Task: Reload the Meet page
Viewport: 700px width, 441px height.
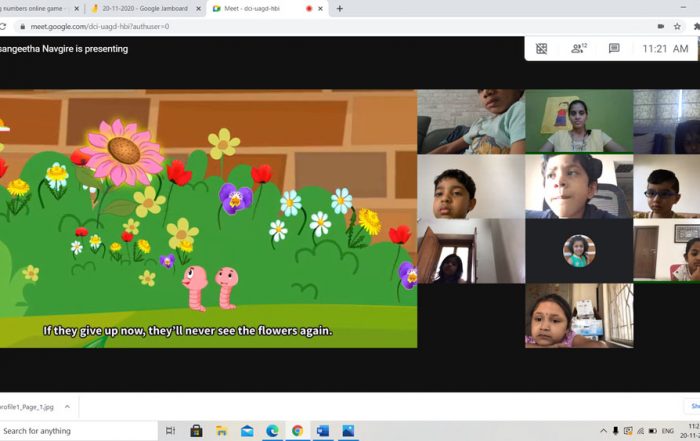Action: (x=3, y=27)
